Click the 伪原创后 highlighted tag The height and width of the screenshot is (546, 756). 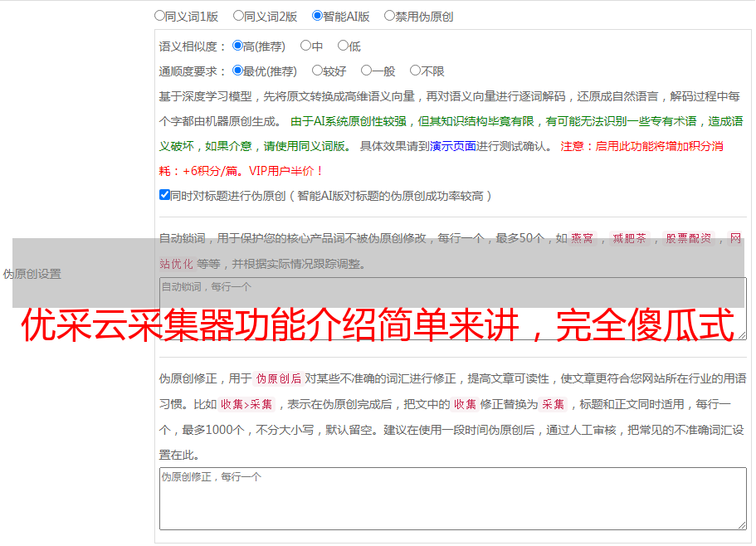click(x=279, y=378)
